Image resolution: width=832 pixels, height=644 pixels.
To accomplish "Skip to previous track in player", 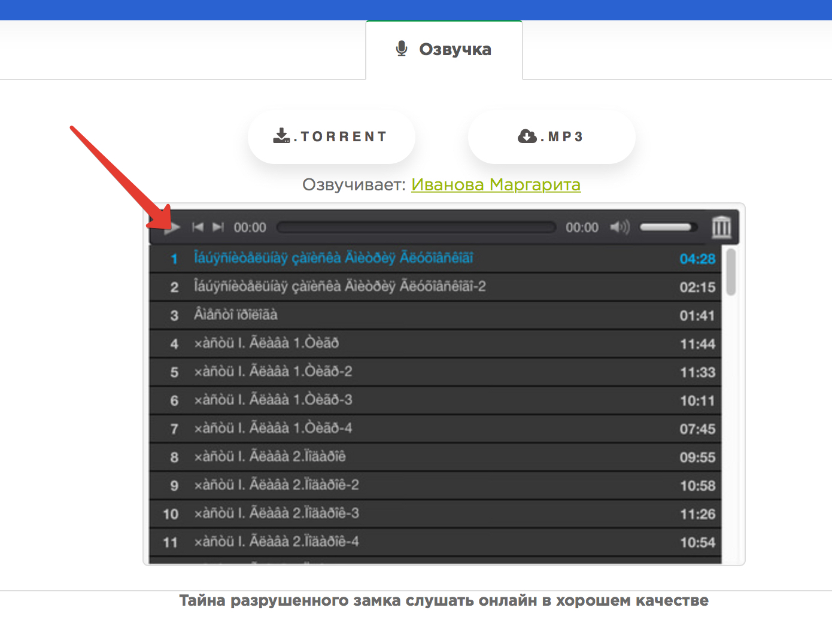I will tap(198, 227).
